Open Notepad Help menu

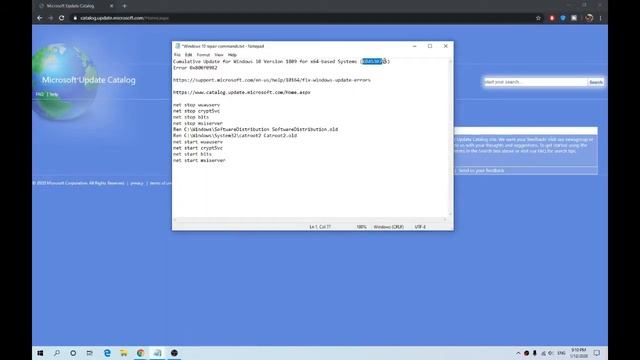point(232,55)
